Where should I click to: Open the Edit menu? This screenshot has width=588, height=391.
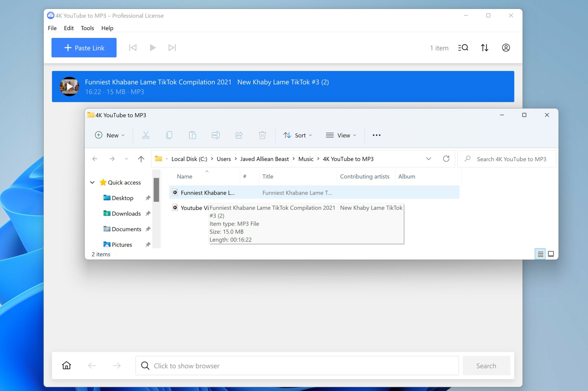(x=69, y=28)
